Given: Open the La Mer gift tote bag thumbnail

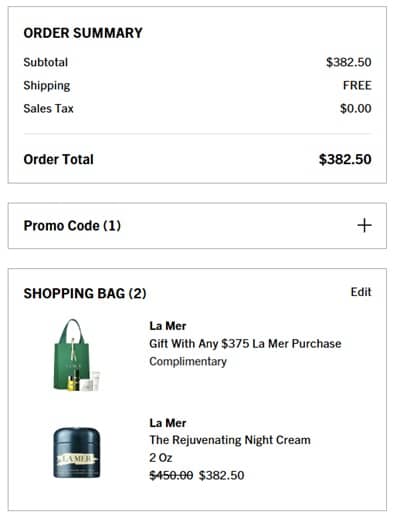Looking at the screenshot, I should coord(77,355).
